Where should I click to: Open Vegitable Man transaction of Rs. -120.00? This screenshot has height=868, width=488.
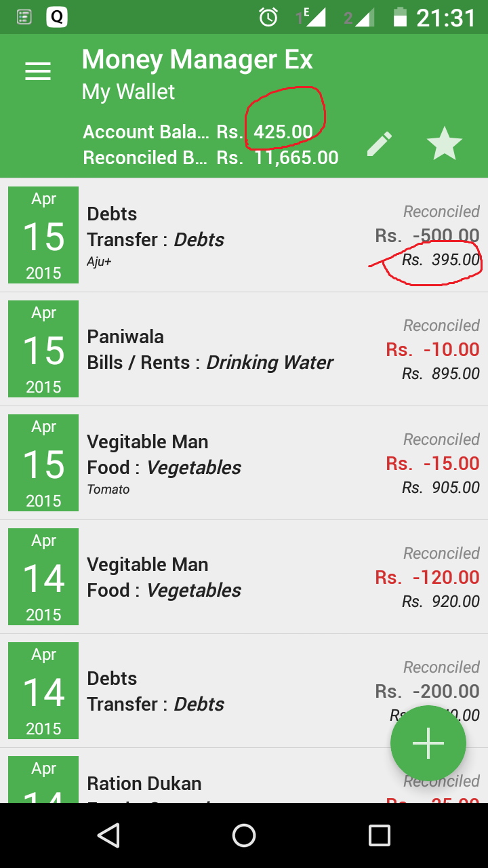[244, 577]
